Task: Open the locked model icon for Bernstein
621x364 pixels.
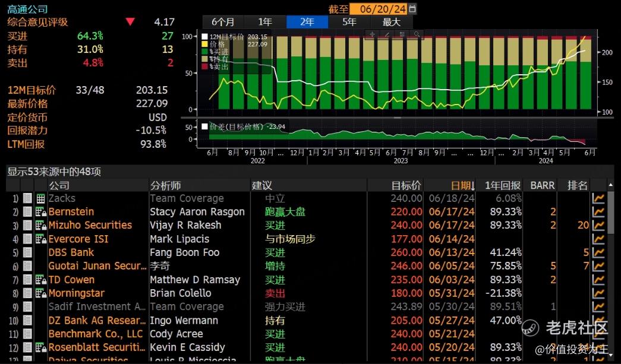Action: tap(41, 211)
